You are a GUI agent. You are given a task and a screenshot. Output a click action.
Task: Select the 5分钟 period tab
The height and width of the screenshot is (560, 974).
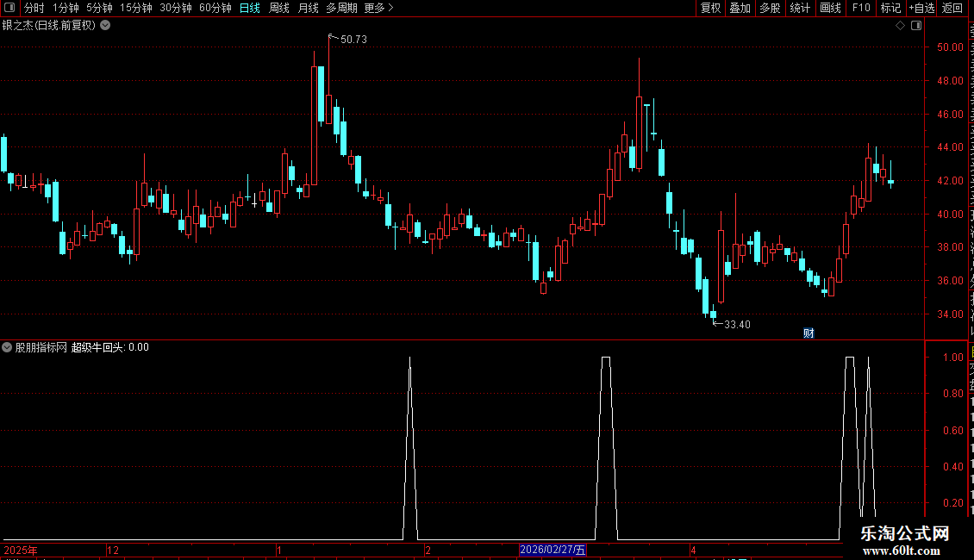click(x=99, y=8)
